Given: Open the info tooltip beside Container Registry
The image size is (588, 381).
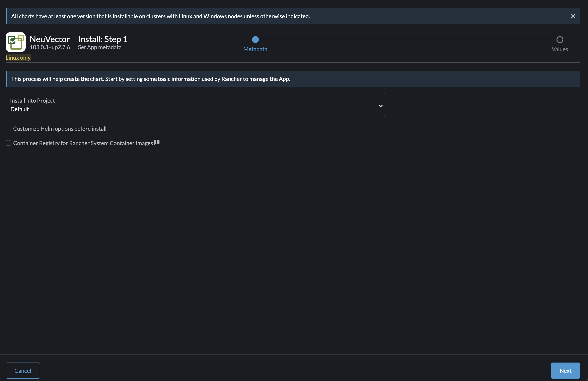Looking at the screenshot, I should point(157,142).
